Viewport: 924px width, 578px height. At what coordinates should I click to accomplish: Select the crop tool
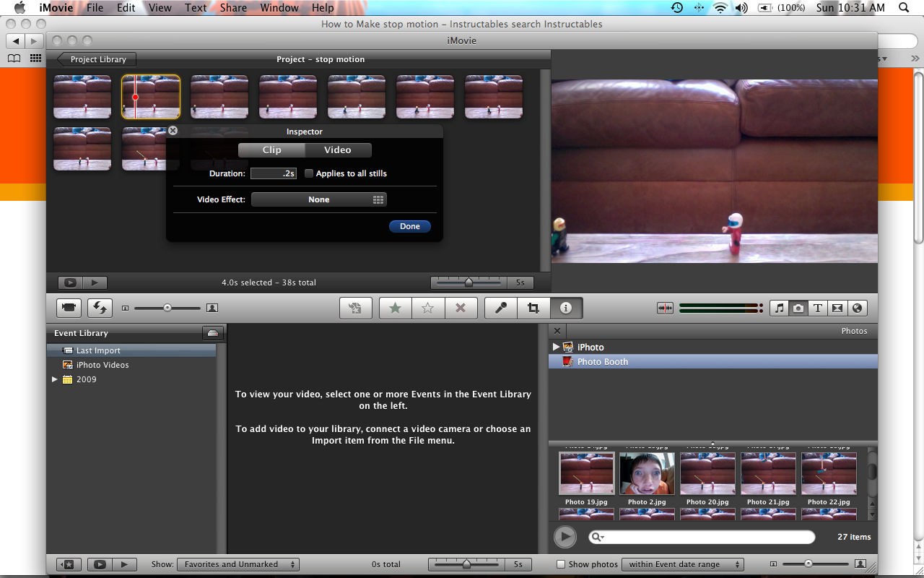pyautogui.click(x=533, y=308)
